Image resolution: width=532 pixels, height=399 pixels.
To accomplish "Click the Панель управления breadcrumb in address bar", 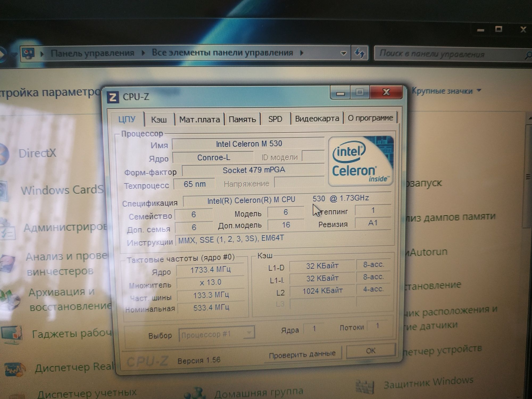I will click(x=92, y=53).
